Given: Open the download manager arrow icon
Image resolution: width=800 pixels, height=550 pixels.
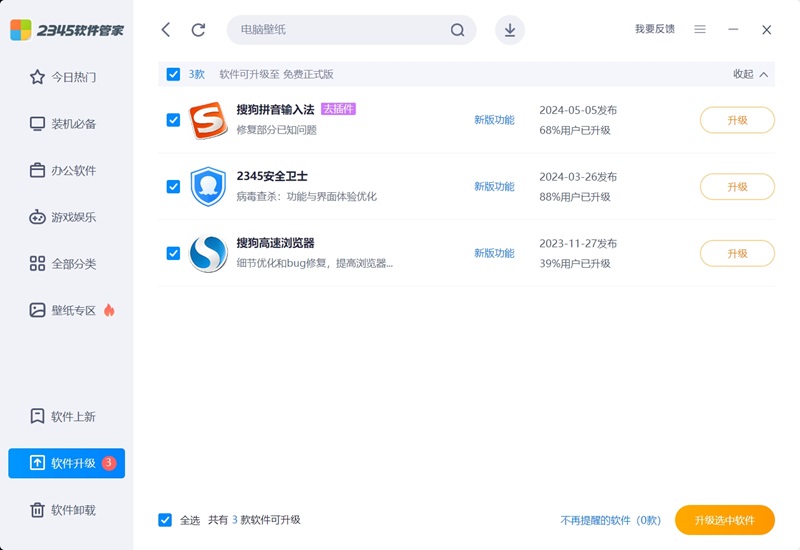Looking at the screenshot, I should [x=510, y=30].
